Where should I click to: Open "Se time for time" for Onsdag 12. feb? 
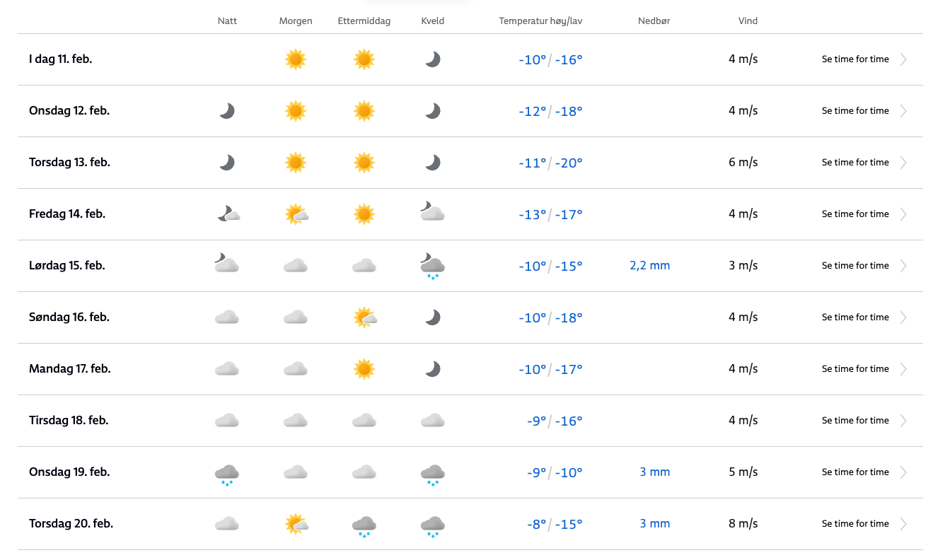pyautogui.click(x=855, y=111)
